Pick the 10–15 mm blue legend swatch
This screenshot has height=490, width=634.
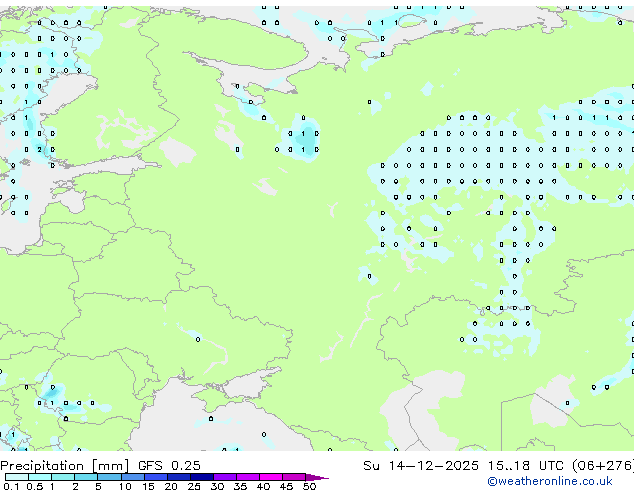tap(132, 477)
